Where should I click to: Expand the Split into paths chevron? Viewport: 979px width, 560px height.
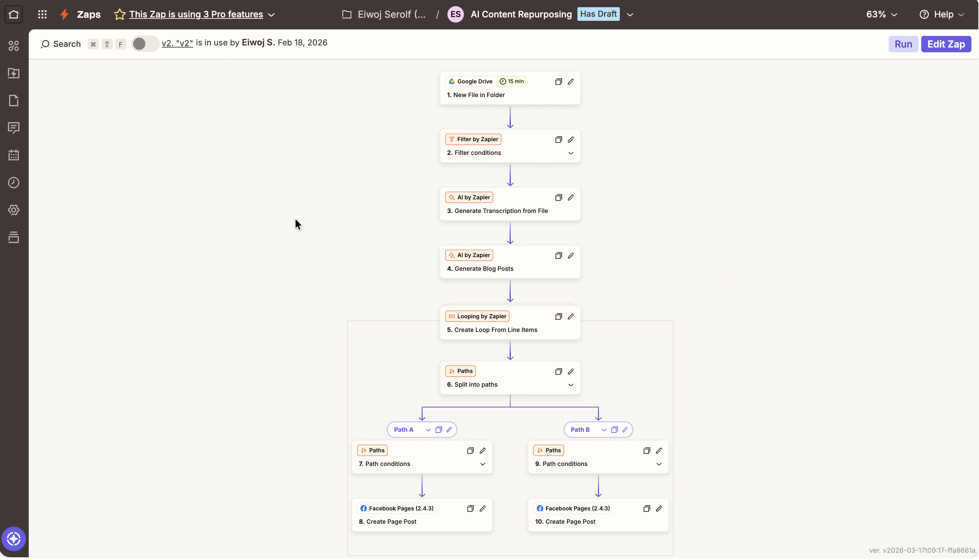coord(571,385)
